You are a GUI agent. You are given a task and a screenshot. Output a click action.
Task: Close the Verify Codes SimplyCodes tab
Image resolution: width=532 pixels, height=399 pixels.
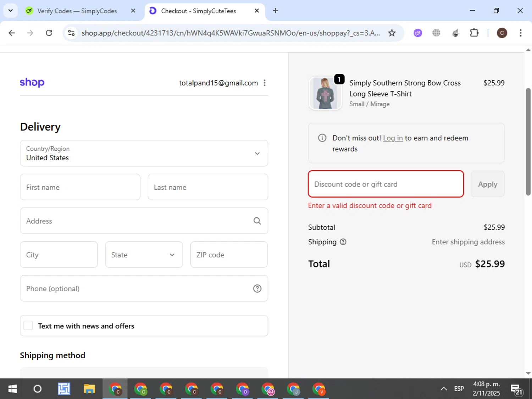pos(133,11)
